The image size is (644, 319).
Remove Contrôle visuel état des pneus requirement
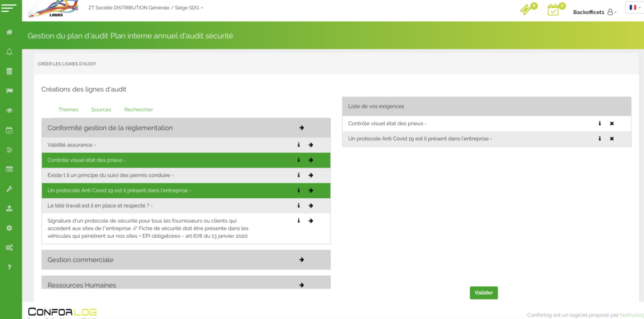click(611, 123)
